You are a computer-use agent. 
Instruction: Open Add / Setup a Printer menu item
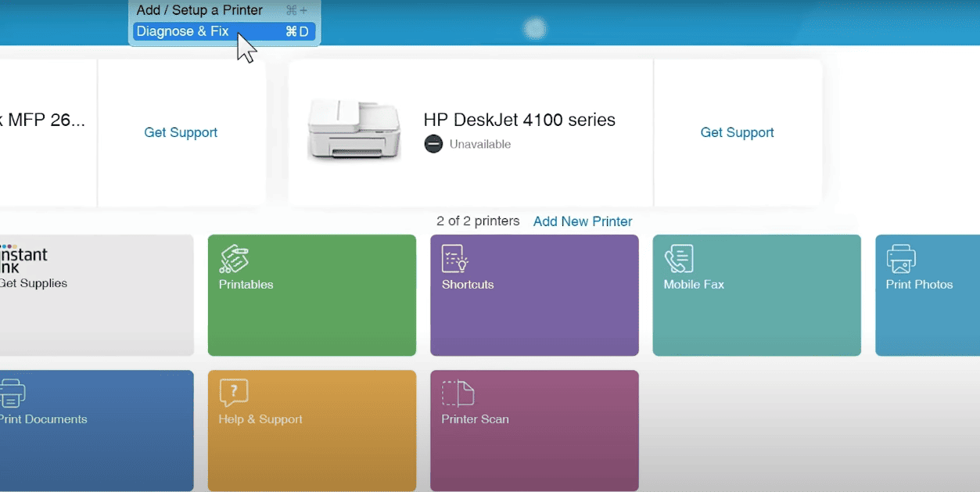pyautogui.click(x=199, y=10)
